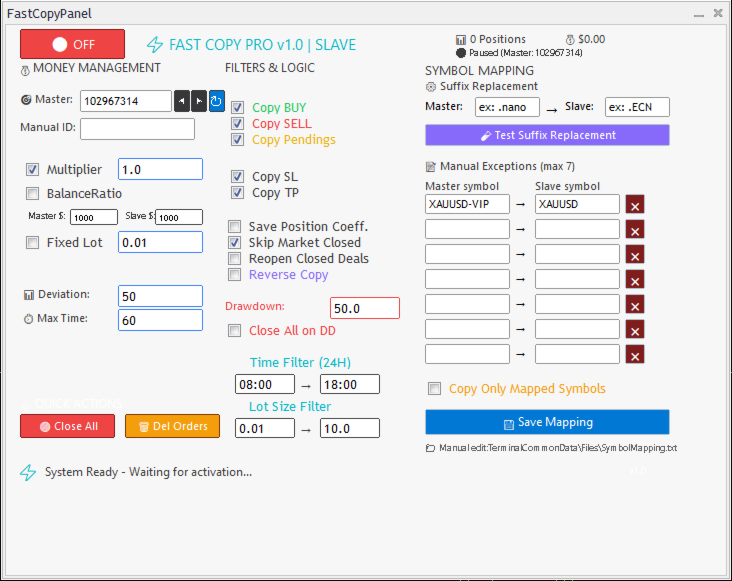Uncheck Skip Market Closed option

[x=234, y=243]
